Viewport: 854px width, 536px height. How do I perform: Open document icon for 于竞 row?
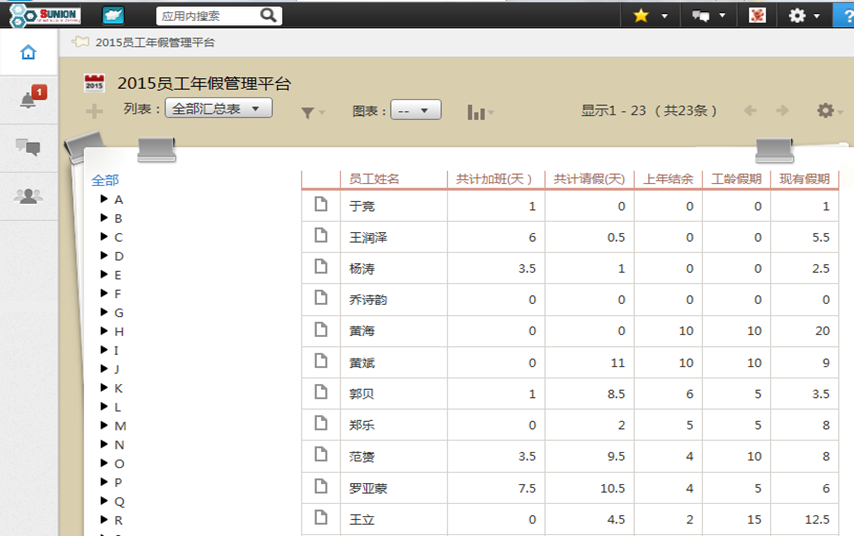(x=321, y=204)
